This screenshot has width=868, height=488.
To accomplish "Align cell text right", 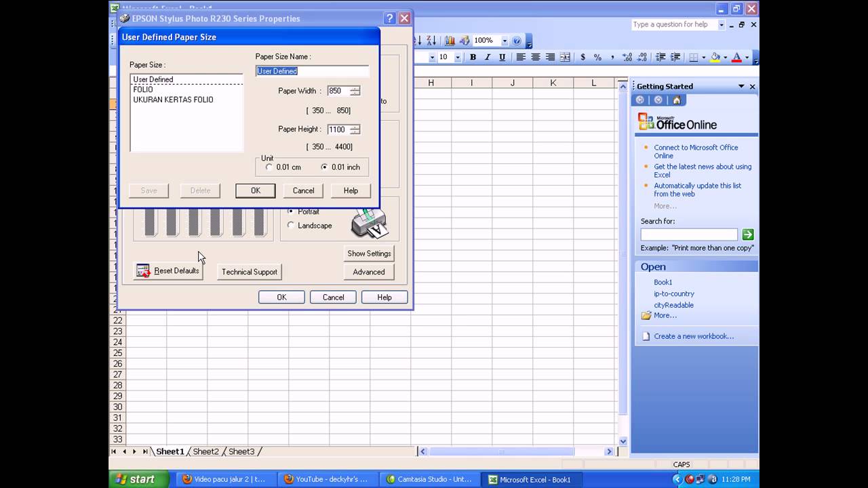I will (x=551, y=58).
